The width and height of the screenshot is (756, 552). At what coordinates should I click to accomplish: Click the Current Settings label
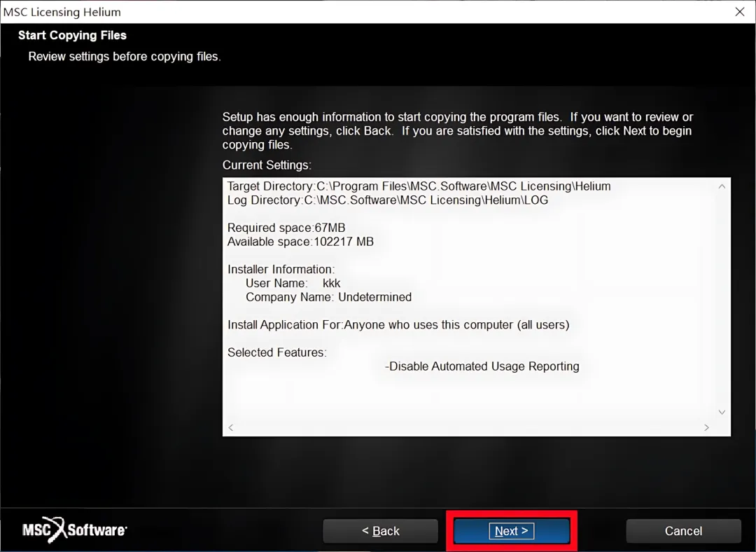tap(267, 165)
